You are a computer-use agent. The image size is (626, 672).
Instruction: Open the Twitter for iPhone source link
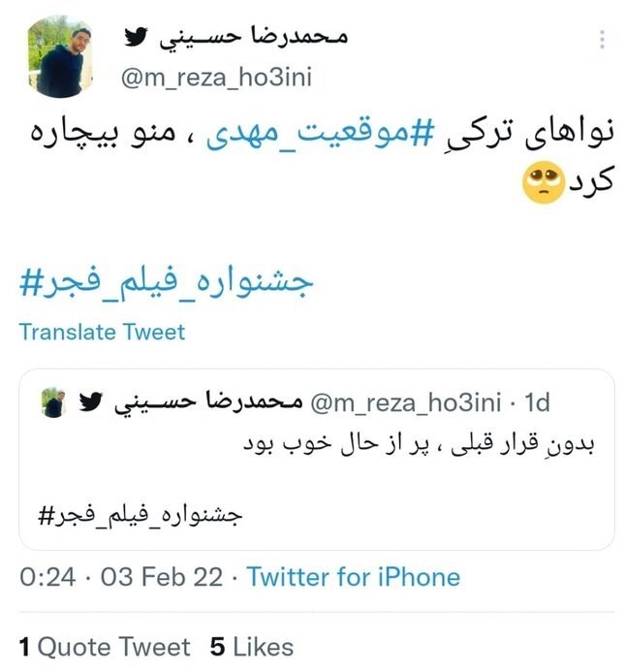click(x=354, y=577)
